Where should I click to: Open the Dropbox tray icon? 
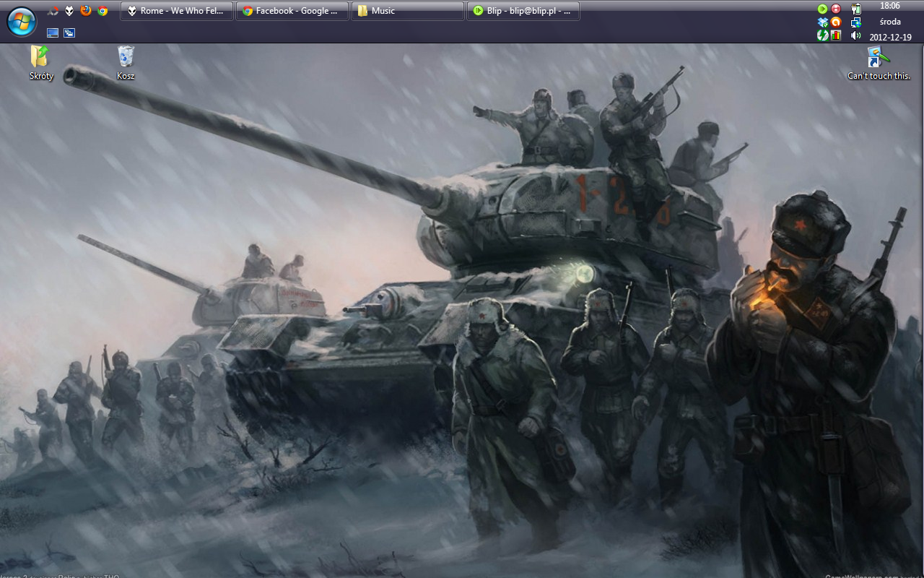pos(822,22)
